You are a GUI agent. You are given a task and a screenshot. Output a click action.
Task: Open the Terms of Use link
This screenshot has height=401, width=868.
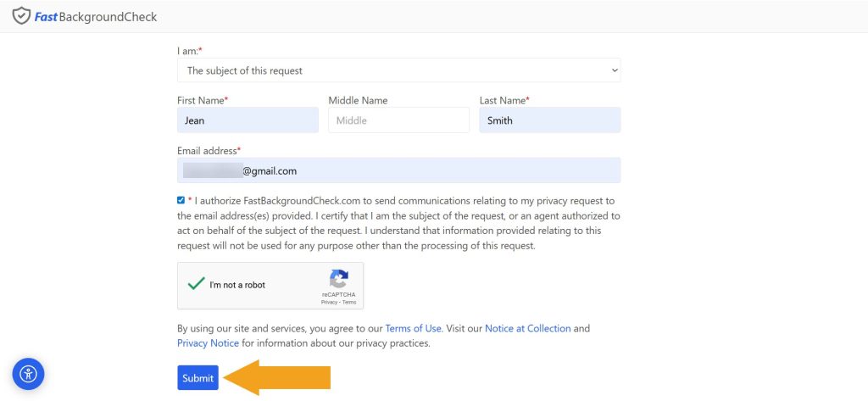[414, 328]
